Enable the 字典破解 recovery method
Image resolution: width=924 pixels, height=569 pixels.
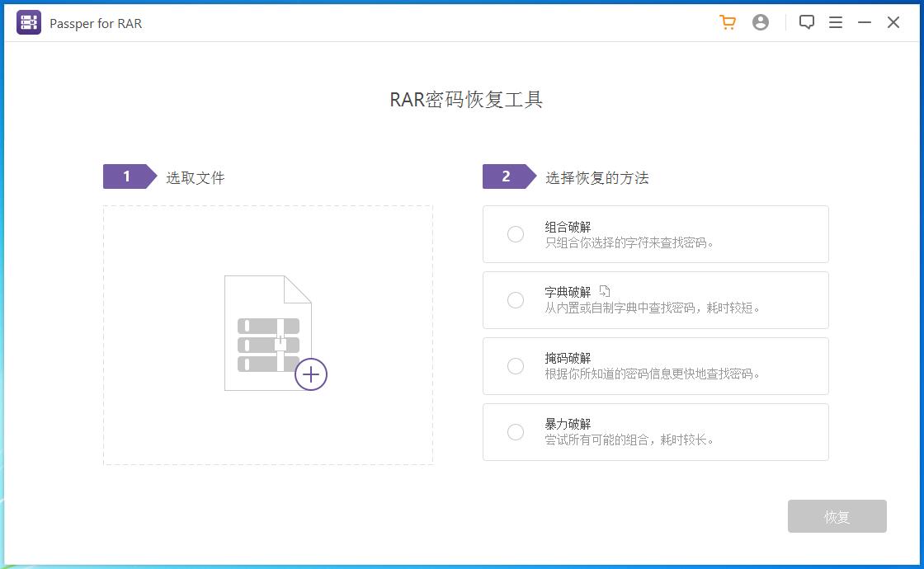pyautogui.click(x=516, y=300)
